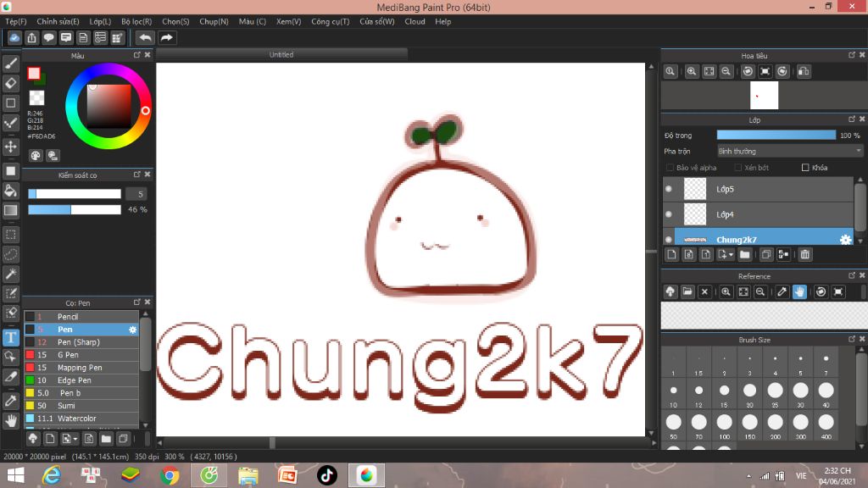Select the Move tool
Image resolution: width=868 pixels, height=488 pixels.
(x=10, y=147)
